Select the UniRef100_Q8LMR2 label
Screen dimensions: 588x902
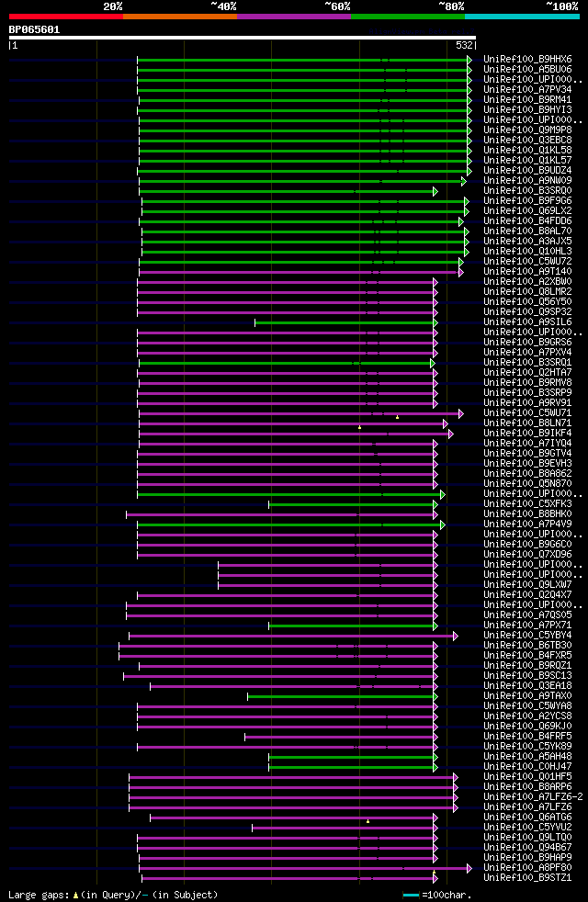coord(527,292)
